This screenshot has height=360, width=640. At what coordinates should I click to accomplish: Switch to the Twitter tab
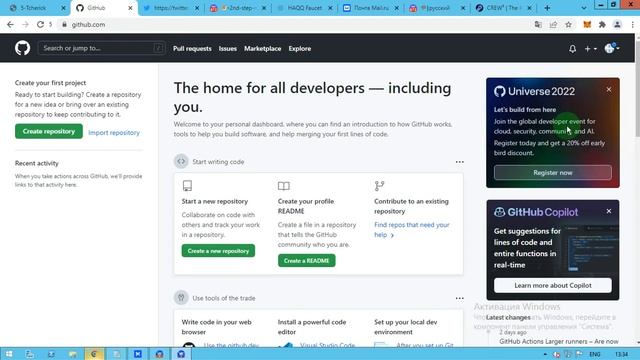171,8
